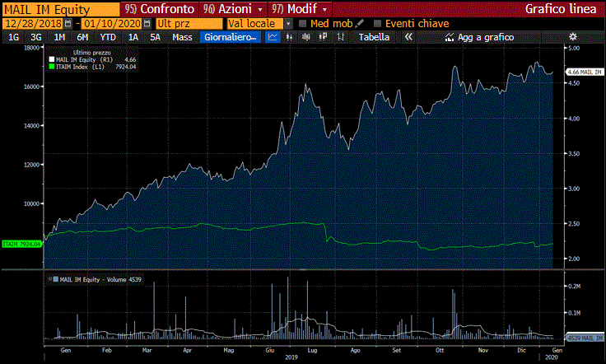This screenshot has height=364, width=606.
Task: Open chart settings gear icon
Action: 573,37
